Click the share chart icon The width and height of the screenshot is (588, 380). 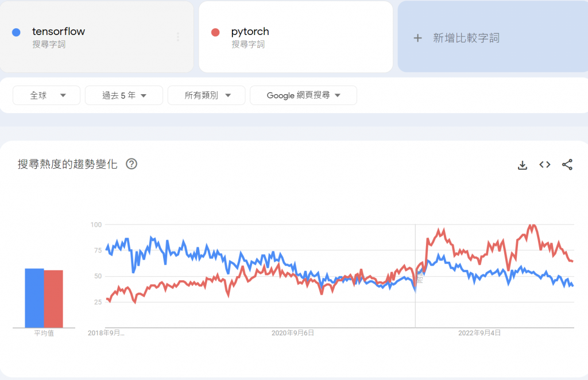point(567,165)
